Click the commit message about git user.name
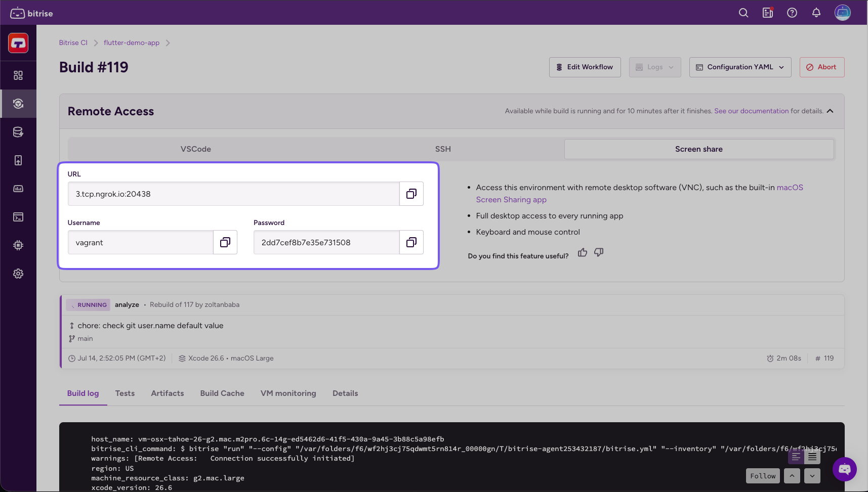Viewport: 868px width, 492px height. click(x=150, y=326)
